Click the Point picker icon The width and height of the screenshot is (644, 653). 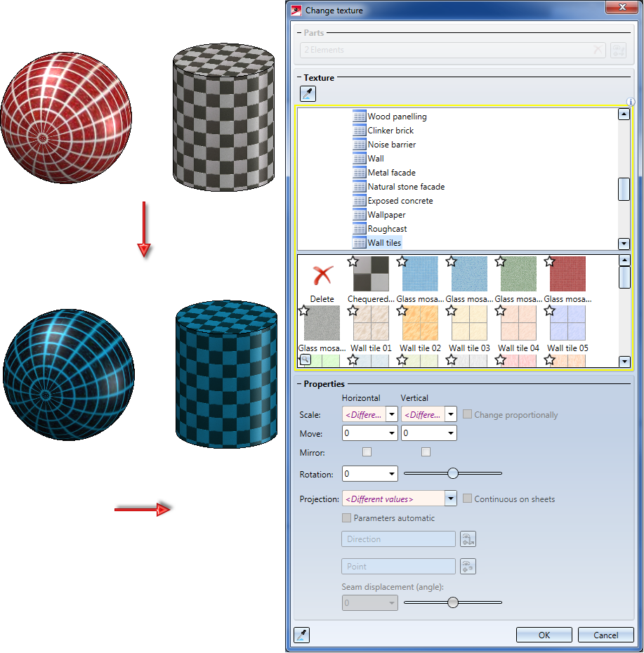coord(468,567)
